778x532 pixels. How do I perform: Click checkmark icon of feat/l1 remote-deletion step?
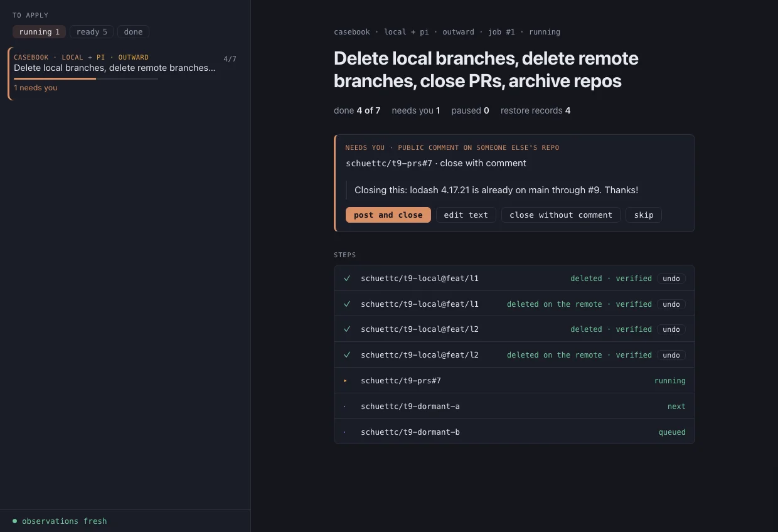pyautogui.click(x=347, y=304)
